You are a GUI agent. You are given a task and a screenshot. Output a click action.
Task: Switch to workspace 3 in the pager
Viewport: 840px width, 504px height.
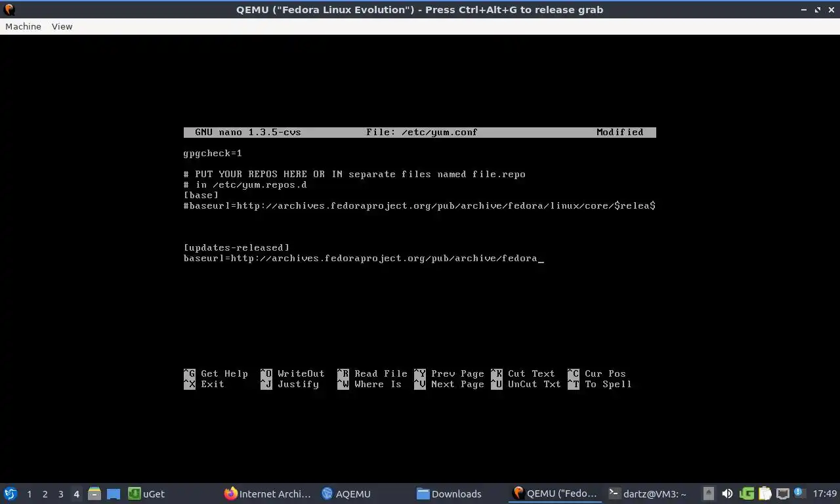pyautogui.click(x=60, y=494)
